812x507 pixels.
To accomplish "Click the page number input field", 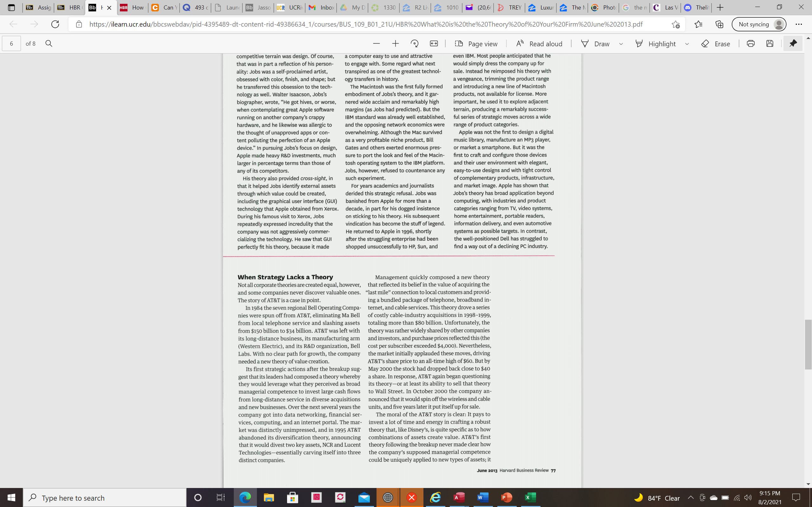I will (x=11, y=44).
